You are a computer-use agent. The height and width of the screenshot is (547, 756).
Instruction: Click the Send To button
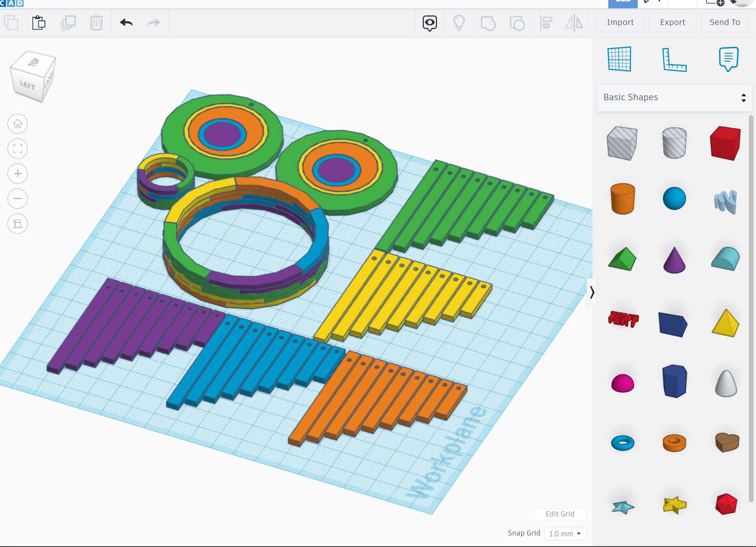(x=725, y=23)
